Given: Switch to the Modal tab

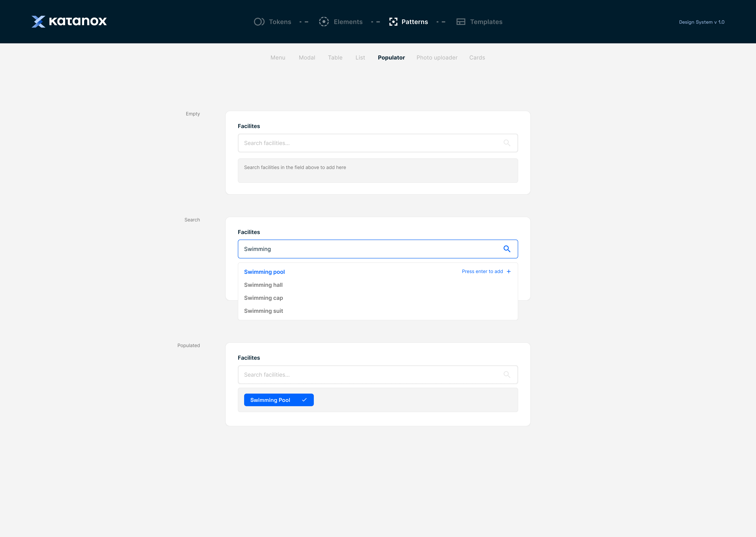Looking at the screenshot, I should tap(307, 58).
